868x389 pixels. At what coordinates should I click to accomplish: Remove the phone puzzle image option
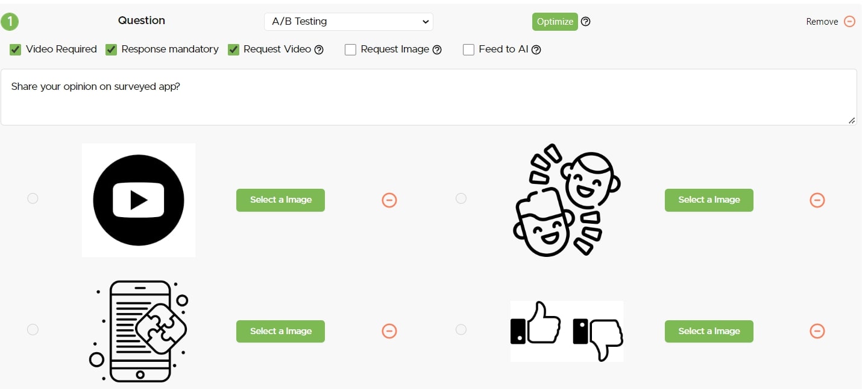point(389,331)
